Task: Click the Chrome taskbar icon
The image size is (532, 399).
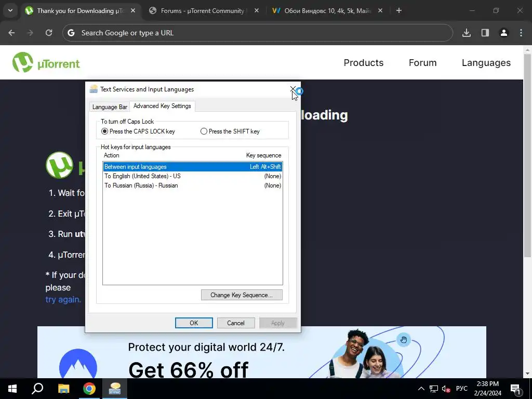Action: pyautogui.click(x=89, y=389)
